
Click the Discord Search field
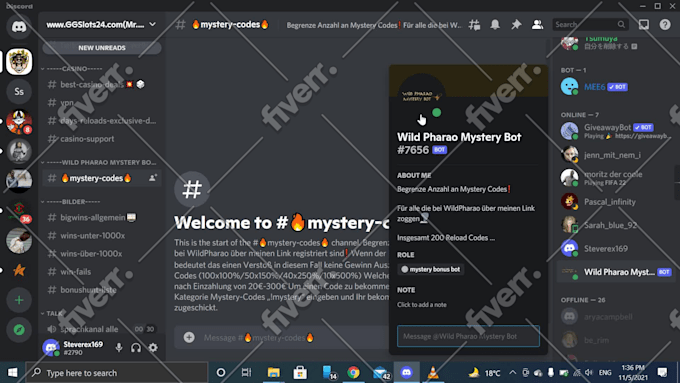pyautogui.click(x=589, y=25)
